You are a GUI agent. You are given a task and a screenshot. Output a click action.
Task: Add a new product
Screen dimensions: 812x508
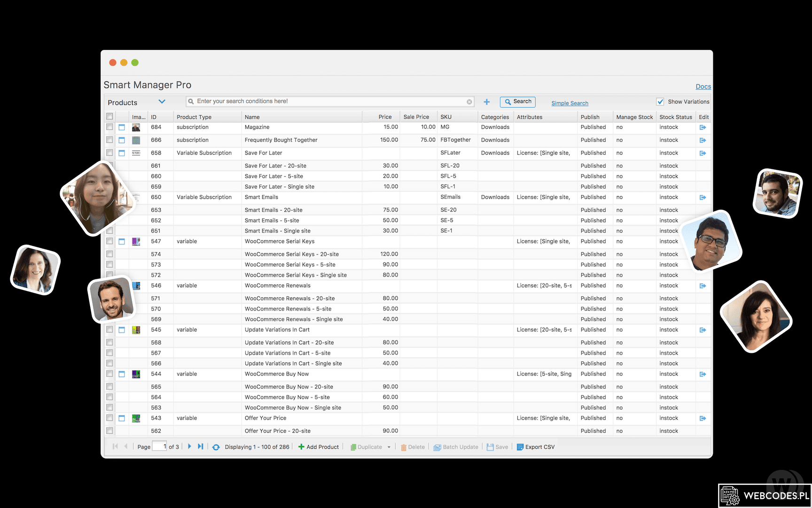point(319,447)
